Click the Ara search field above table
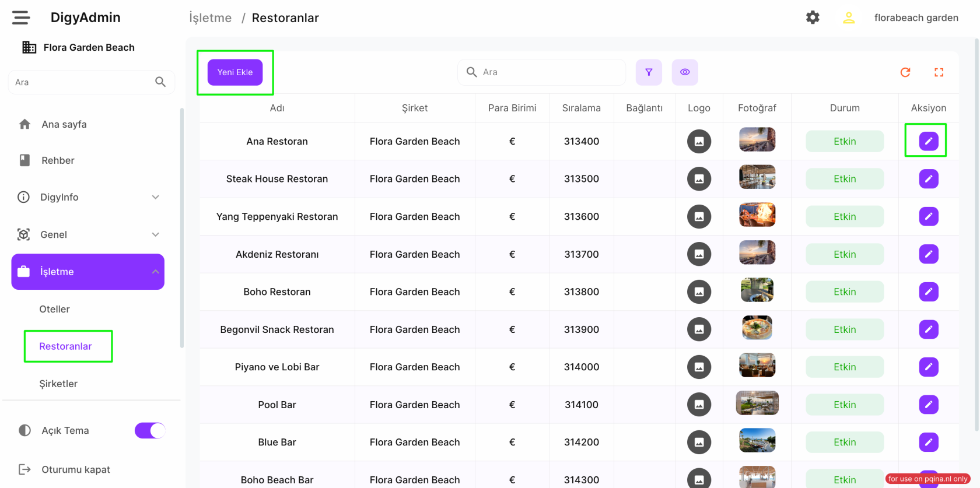The image size is (980, 488). [548, 72]
